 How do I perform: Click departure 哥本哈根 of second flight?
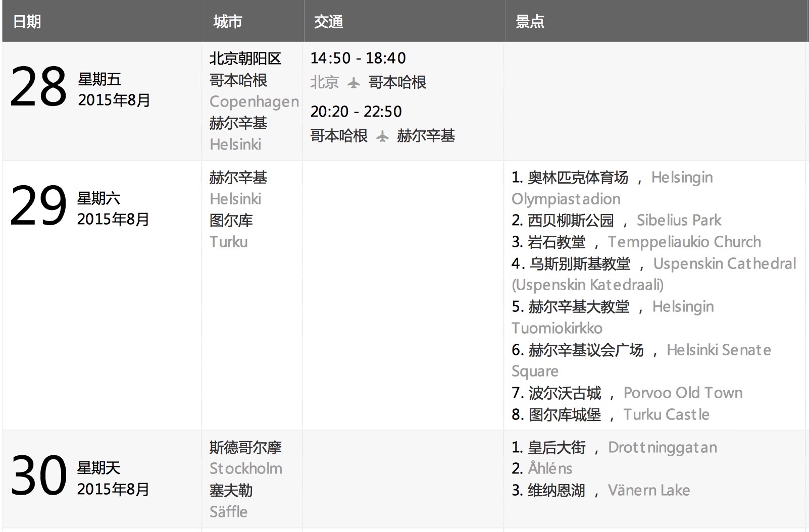[339, 136]
